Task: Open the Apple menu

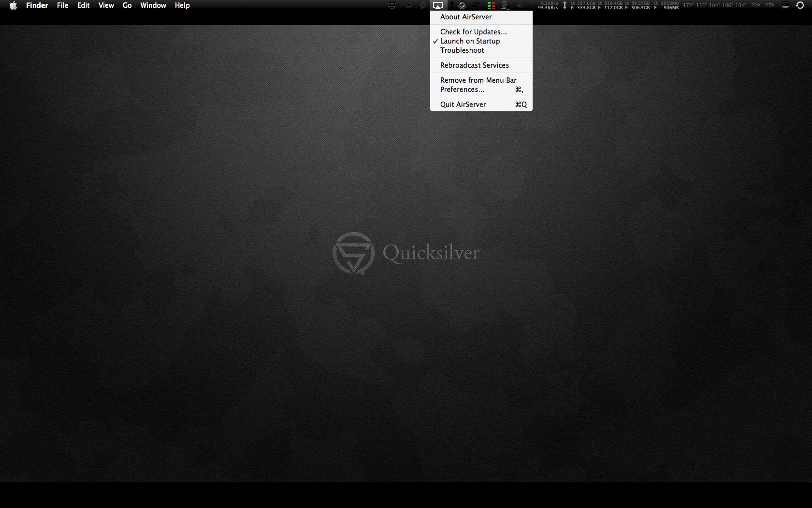Action: (14, 5)
